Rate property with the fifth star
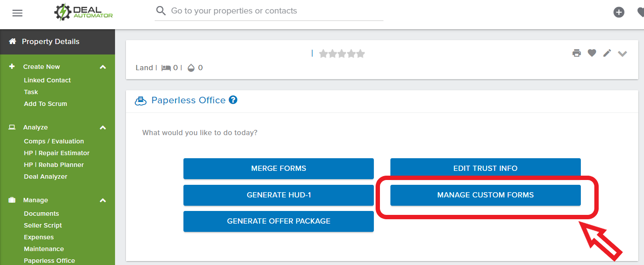 point(360,54)
